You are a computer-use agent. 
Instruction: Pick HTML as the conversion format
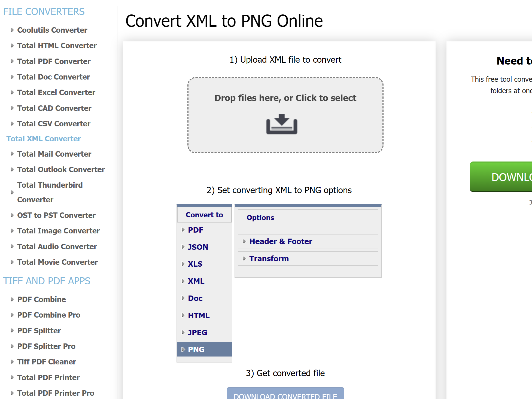pos(199,315)
